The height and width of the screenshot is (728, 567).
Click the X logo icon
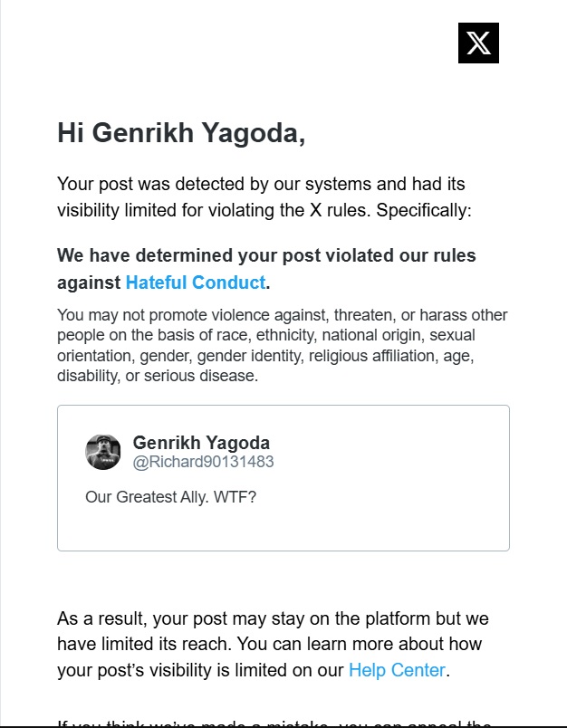click(478, 43)
